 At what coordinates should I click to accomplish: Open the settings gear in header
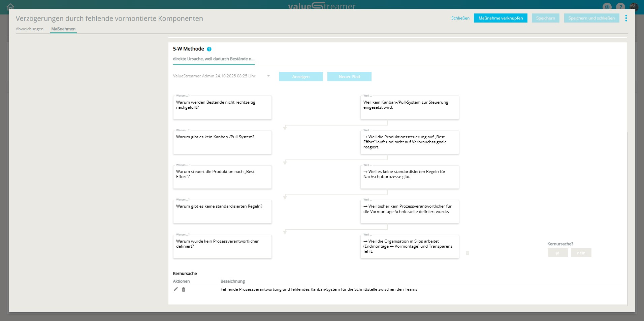607,7
